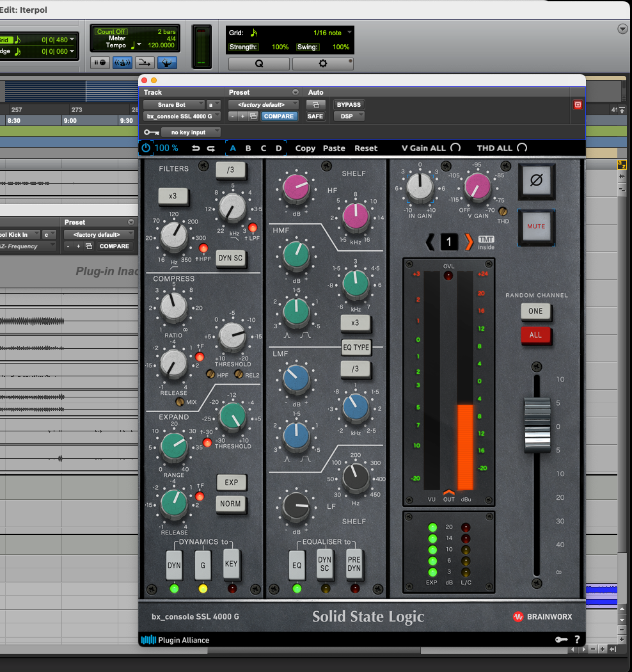Click the wait for note icon
The height and width of the screenshot is (672, 632).
(100, 63)
